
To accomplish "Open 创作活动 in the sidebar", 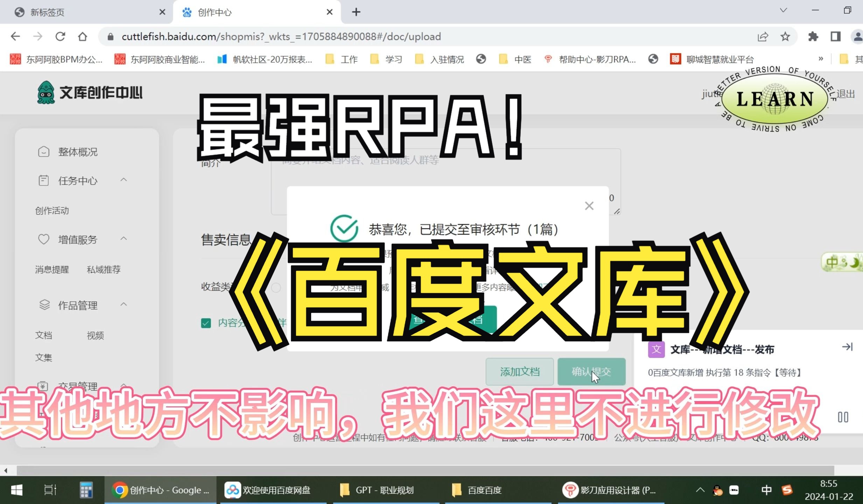I will (52, 211).
